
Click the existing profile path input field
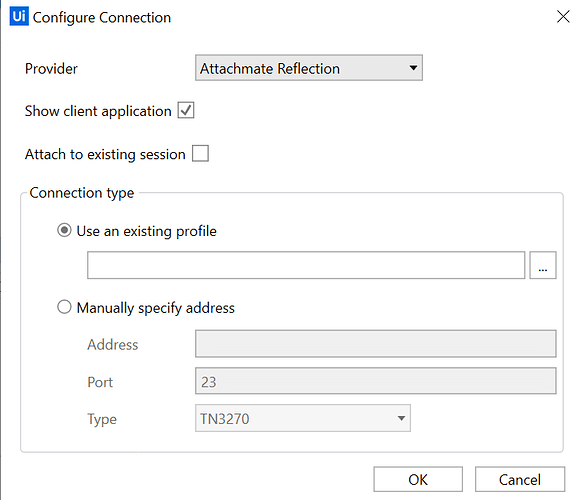(x=306, y=265)
